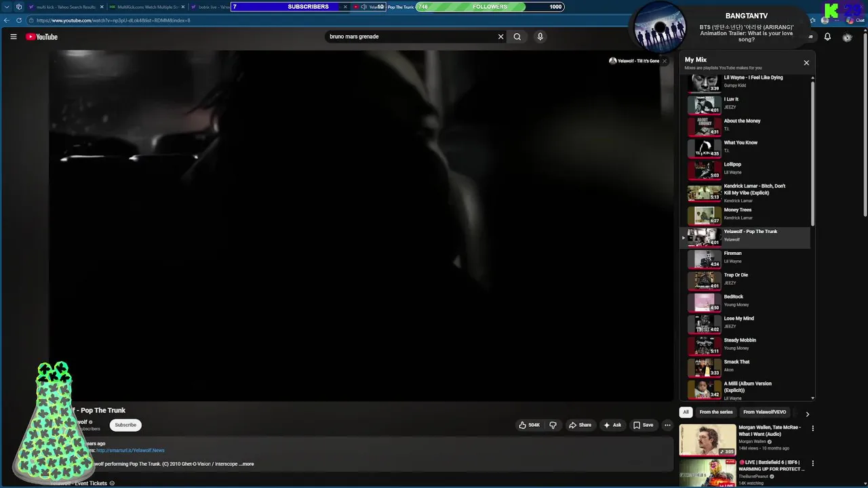Open the Ask assistant button
This screenshot has height=488, width=868.
612,425
